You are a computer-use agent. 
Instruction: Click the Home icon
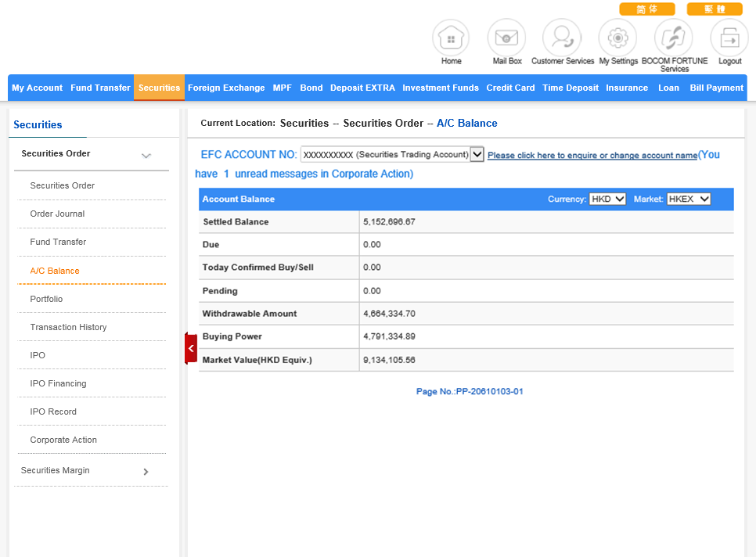click(x=451, y=38)
